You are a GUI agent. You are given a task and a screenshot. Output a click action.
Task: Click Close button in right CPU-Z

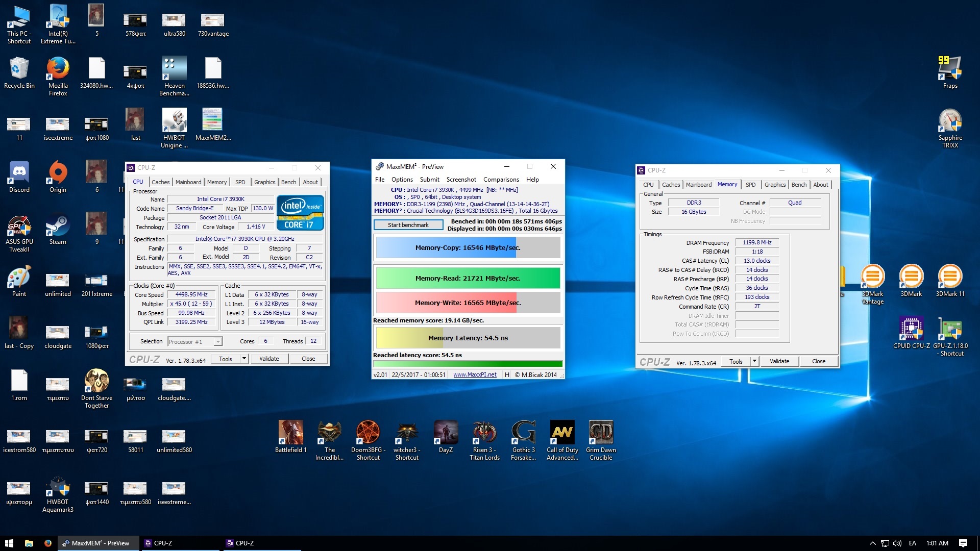819,361
